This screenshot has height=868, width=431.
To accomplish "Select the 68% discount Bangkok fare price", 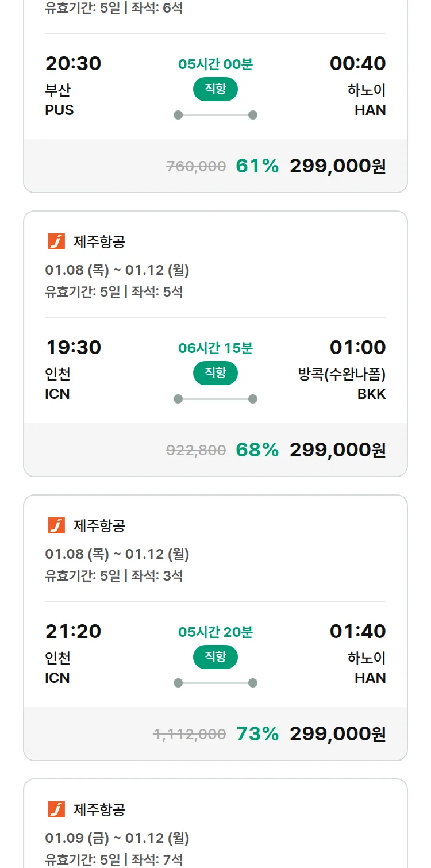I will pos(337,450).
